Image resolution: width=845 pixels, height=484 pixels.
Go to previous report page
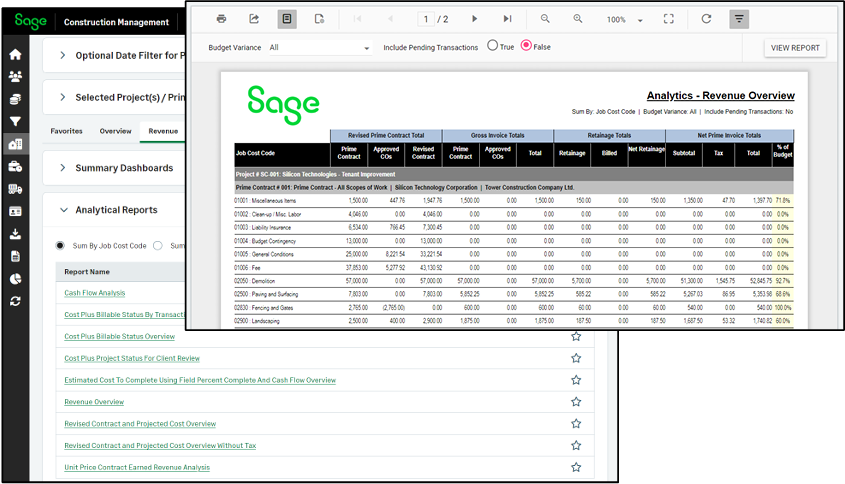click(x=390, y=19)
